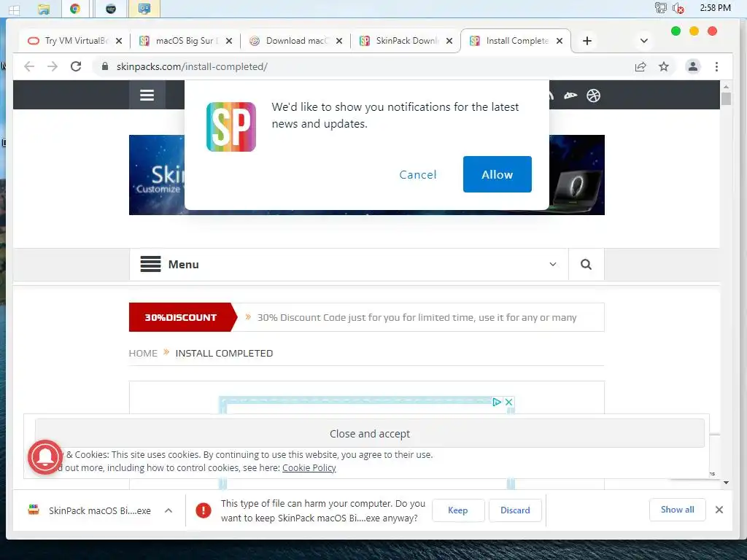Click the 30%DISCOUNT red label
This screenshot has width=747, height=560.
181,317
